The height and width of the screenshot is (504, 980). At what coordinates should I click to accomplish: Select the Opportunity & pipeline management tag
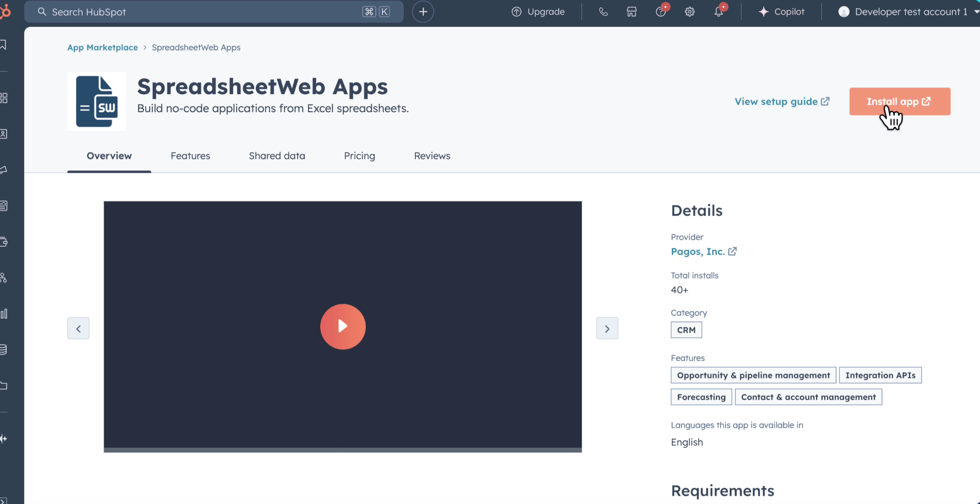point(753,375)
